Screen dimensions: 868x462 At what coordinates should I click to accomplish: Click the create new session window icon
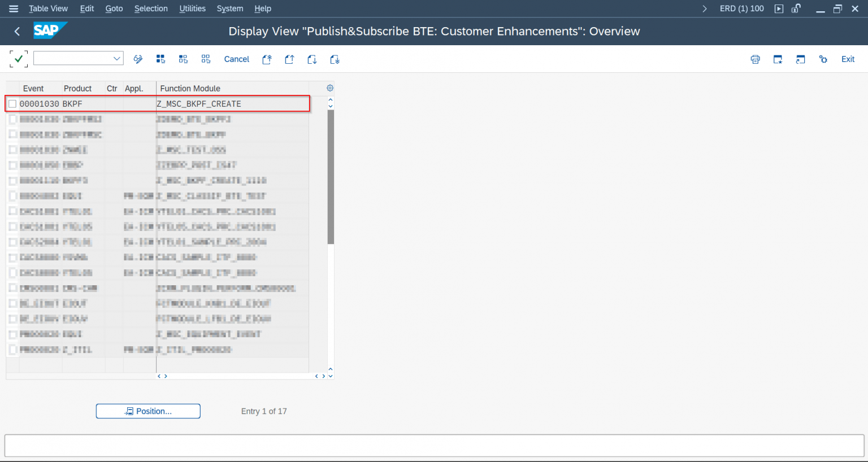(778, 59)
